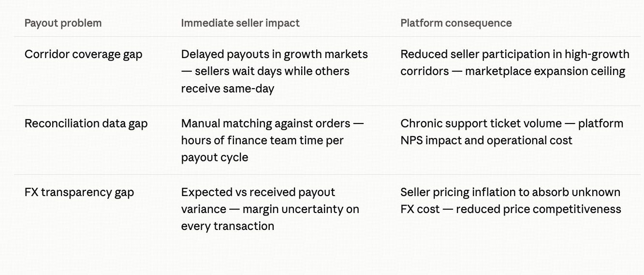Click the words 'marketplace expansion ceiling'

point(545,71)
